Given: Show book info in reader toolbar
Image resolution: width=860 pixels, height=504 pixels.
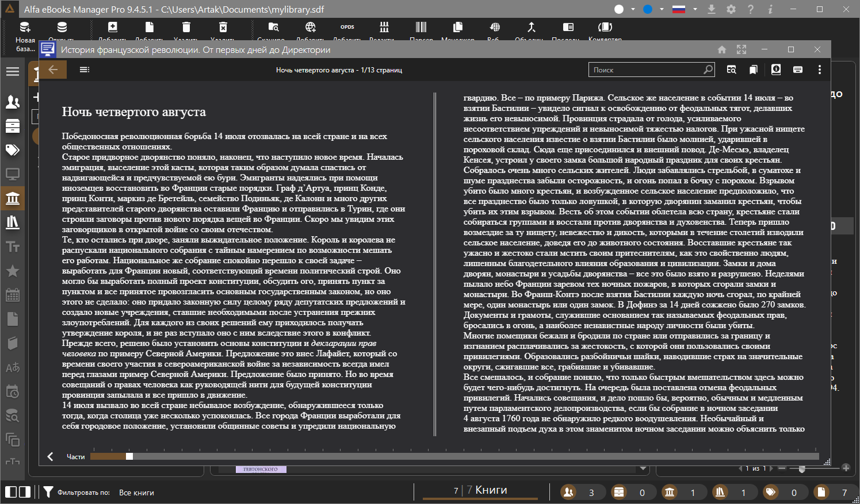Looking at the screenshot, I should click(776, 70).
